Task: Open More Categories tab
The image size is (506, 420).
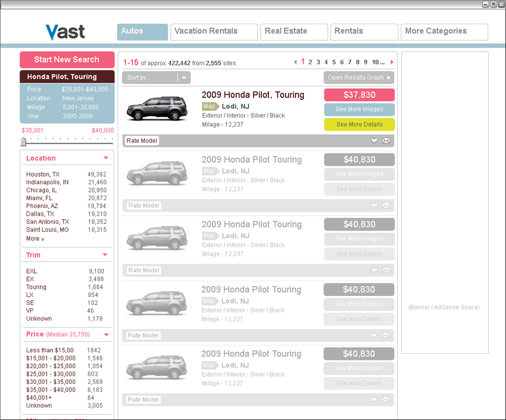Action: pyautogui.click(x=445, y=32)
